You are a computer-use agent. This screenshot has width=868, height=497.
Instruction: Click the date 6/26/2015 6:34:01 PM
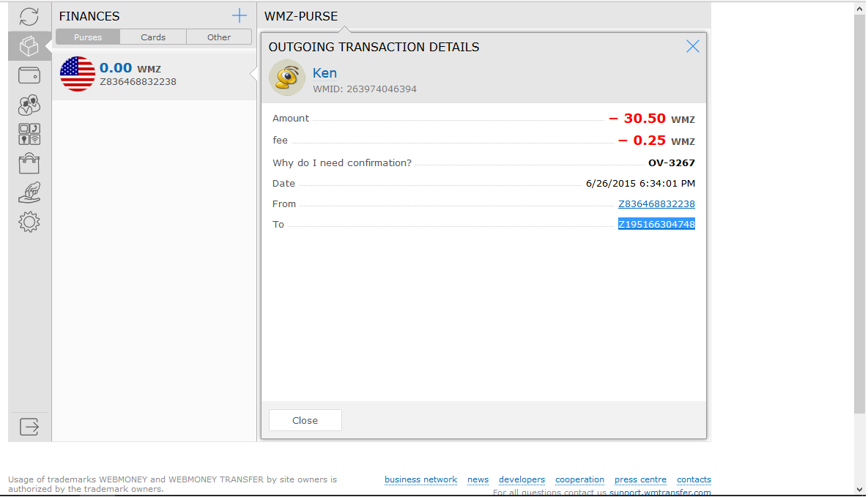pyautogui.click(x=640, y=183)
